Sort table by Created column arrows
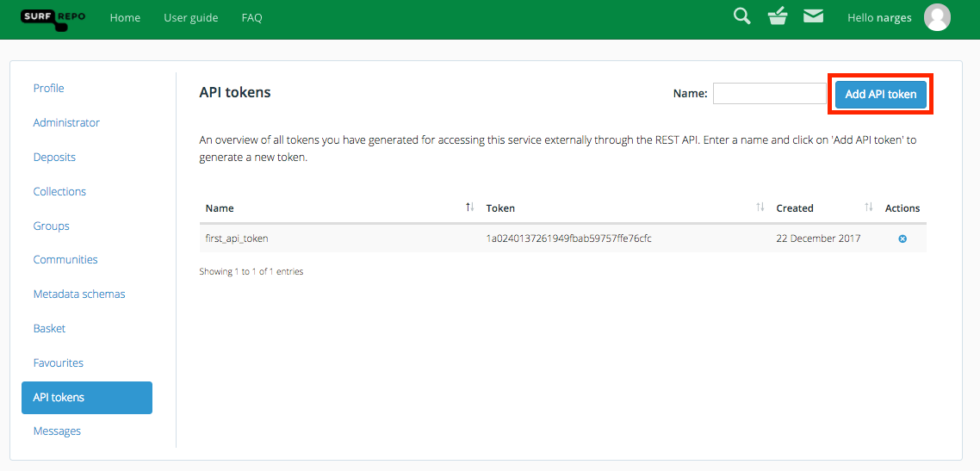This screenshot has width=980, height=471. click(868, 208)
